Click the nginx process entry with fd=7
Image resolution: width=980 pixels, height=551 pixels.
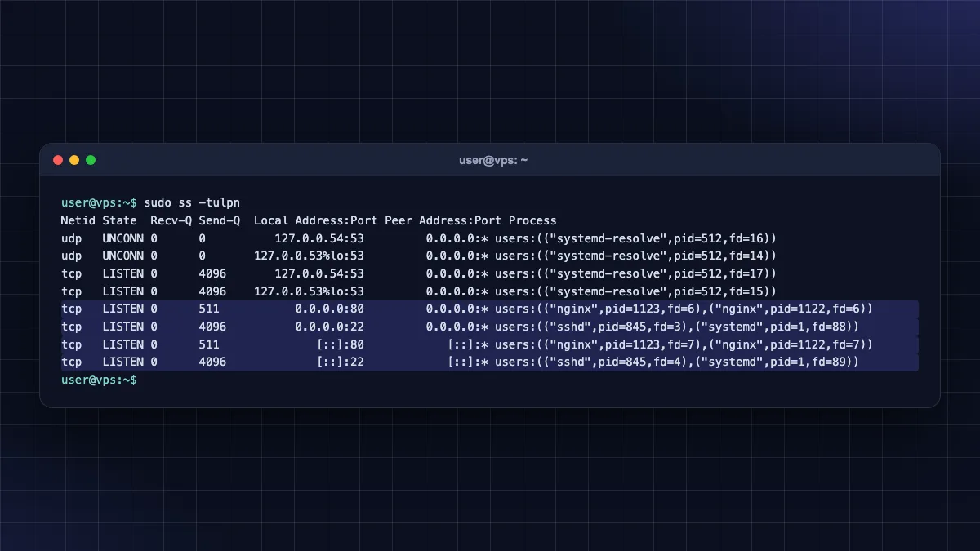pyautogui.click(x=684, y=344)
